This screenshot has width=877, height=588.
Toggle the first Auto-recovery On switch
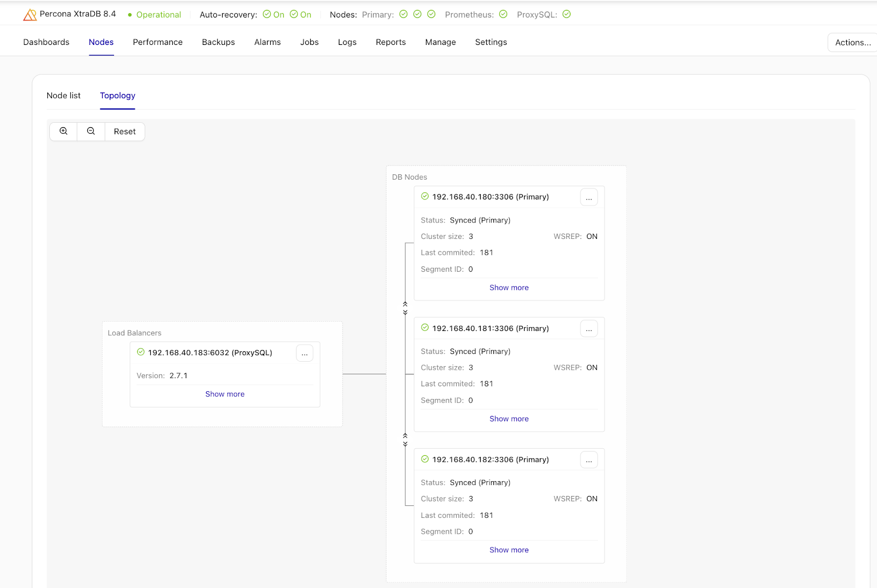coord(267,14)
